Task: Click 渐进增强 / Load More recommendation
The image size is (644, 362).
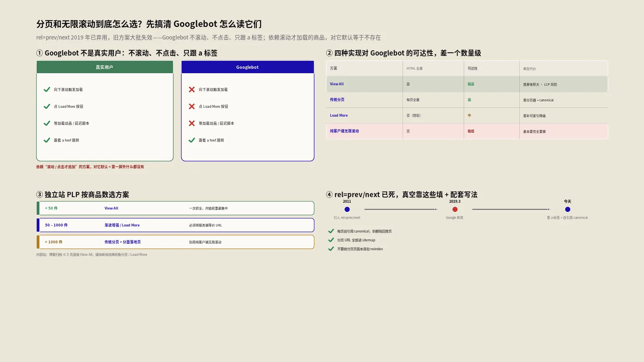Action: click(122, 225)
